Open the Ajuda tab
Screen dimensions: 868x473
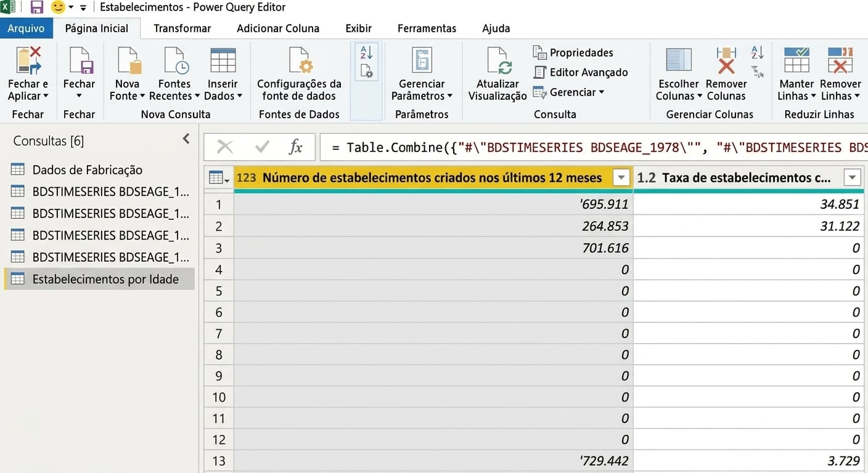click(x=496, y=28)
